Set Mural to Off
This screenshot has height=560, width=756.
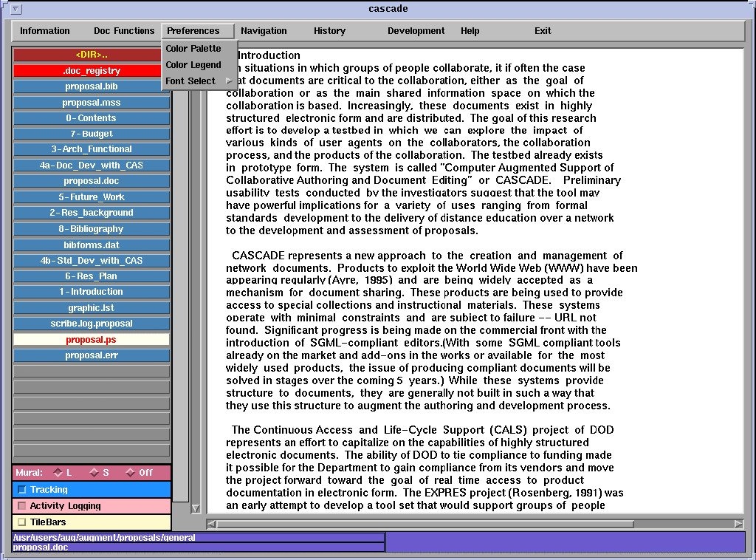point(130,473)
